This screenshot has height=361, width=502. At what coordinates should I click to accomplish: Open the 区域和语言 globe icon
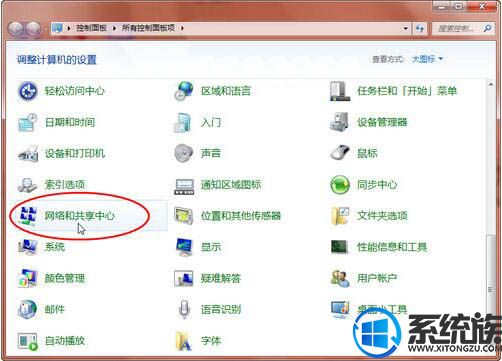point(184,91)
